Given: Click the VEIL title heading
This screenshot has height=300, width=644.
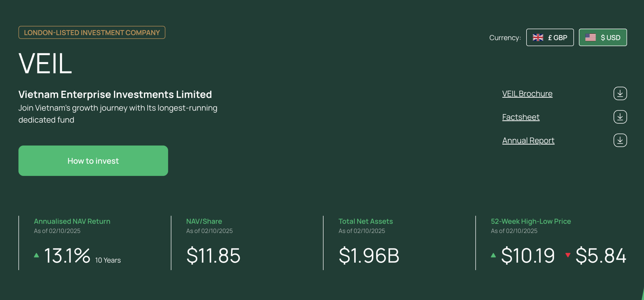Looking at the screenshot, I should pos(45,63).
